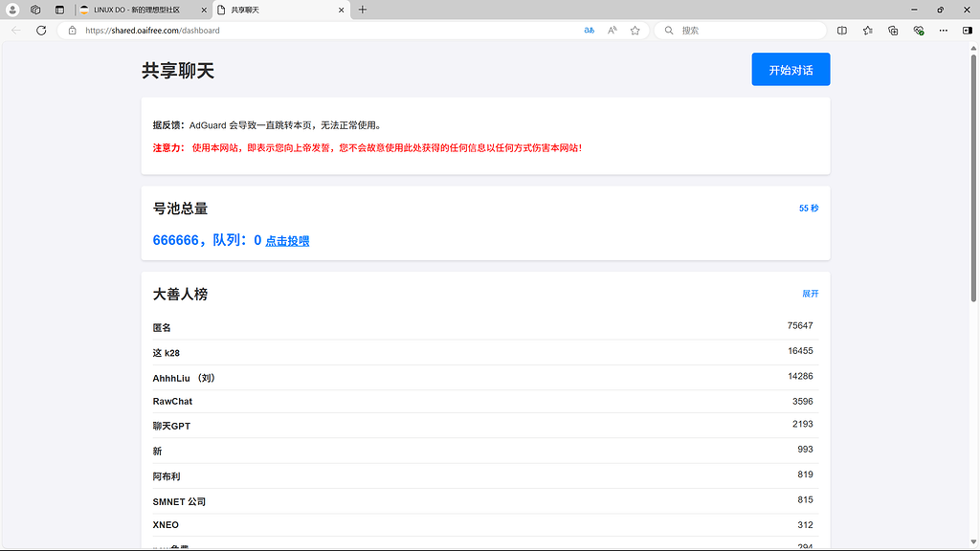Viewport: 980px width, 551px height.
Task: Click the scrollbar up arrow
Action: 973,48
